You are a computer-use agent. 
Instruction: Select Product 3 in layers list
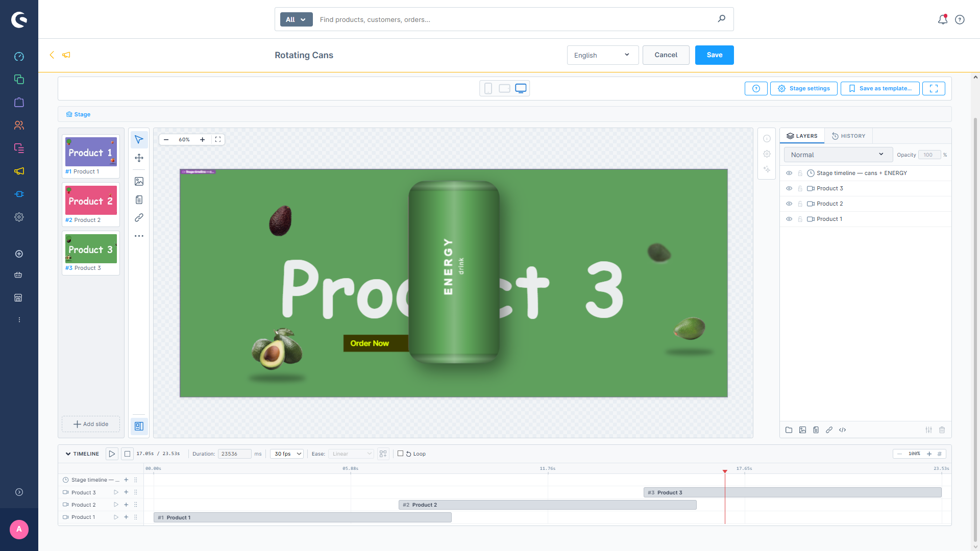865,189
